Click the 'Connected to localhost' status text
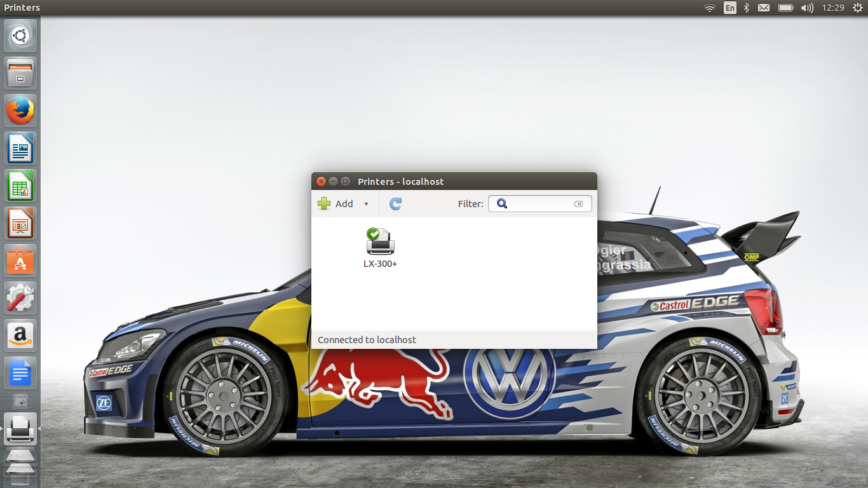Image resolution: width=868 pixels, height=488 pixels. [x=367, y=340]
